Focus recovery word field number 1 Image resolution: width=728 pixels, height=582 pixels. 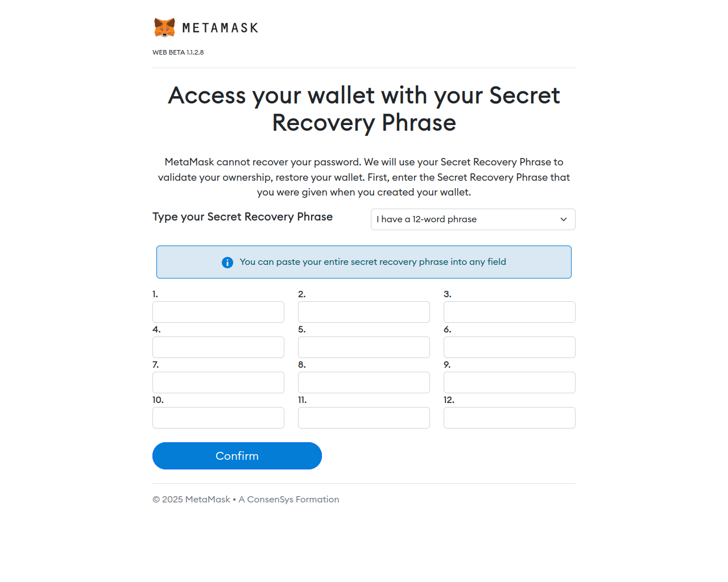(218, 312)
